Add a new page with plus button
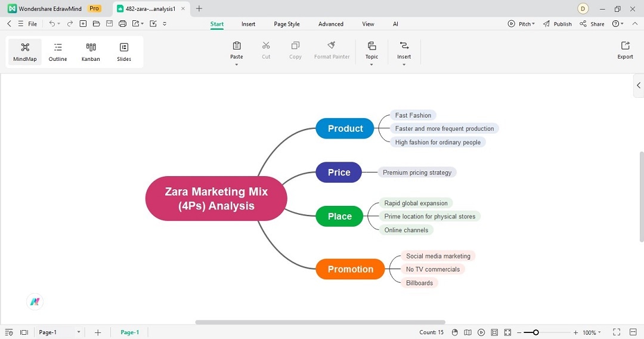This screenshot has height=339, width=644. pos(98,332)
